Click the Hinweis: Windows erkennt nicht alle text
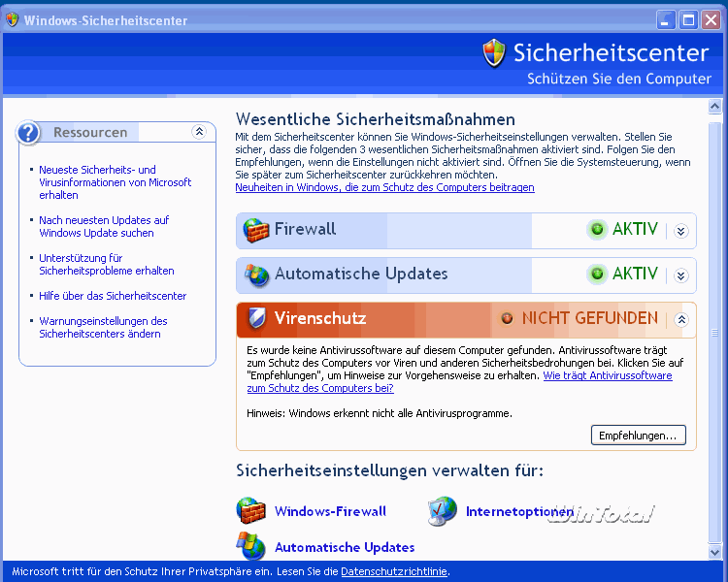Screen dimensions: 728x582 click(x=380, y=413)
